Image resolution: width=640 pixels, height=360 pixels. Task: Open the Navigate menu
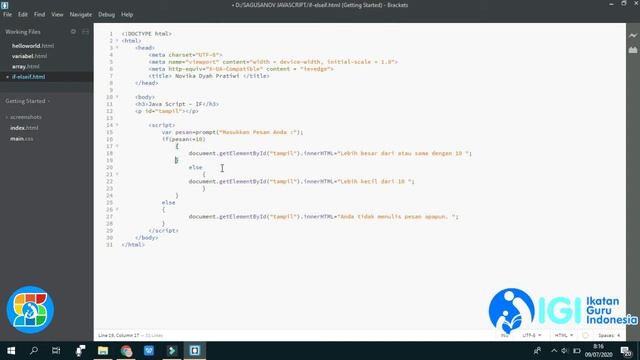[x=80, y=14]
